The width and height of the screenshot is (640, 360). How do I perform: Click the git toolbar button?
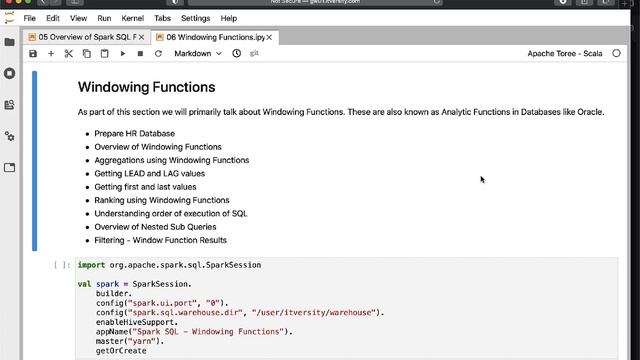[x=254, y=53]
